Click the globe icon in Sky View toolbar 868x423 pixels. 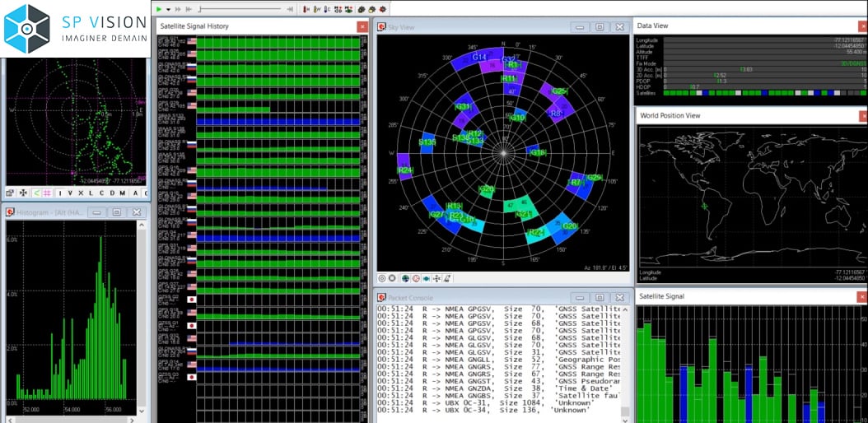coord(405,278)
